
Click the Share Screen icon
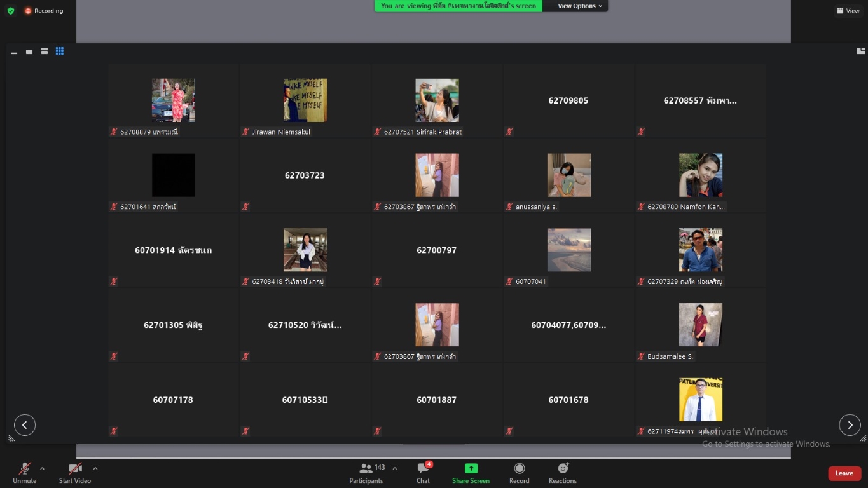click(x=471, y=473)
